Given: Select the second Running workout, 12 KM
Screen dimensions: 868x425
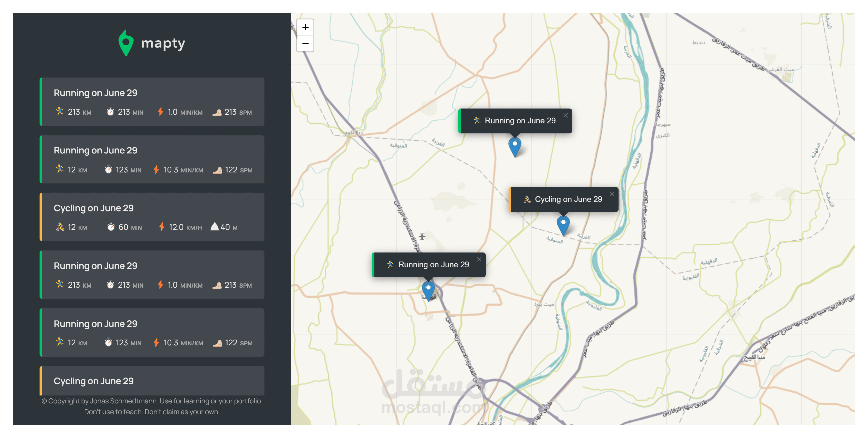Looking at the screenshot, I should (x=152, y=160).
